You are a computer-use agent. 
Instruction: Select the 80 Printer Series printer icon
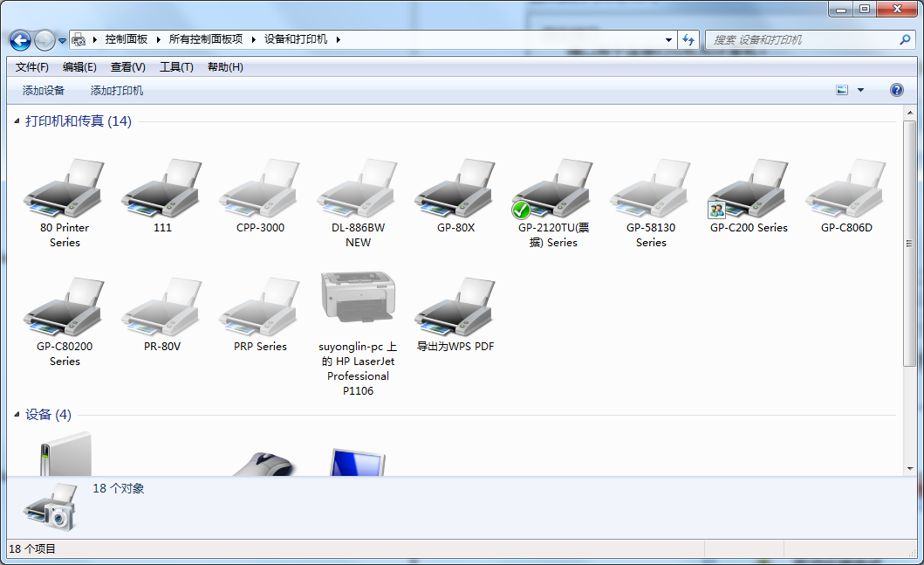coord(65,188)
